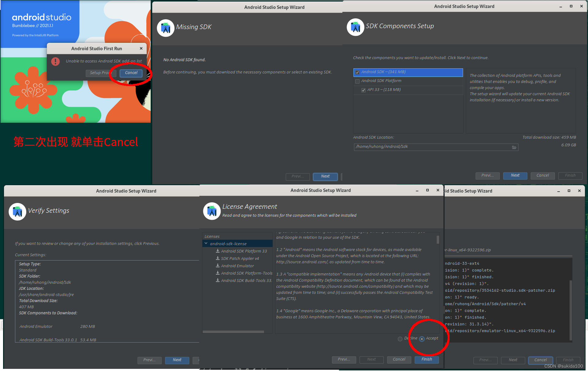
Task: Click Cancel in the First Run dialog
Action: (x=131, y=73)
